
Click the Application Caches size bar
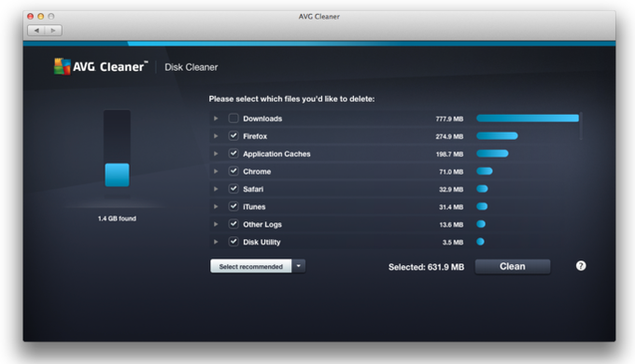492,153
